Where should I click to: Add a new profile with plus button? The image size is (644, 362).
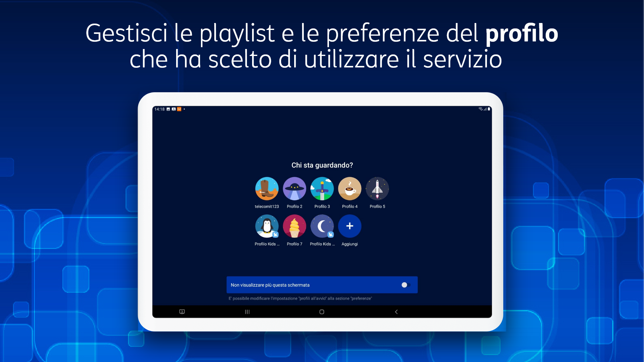(350, 226)
